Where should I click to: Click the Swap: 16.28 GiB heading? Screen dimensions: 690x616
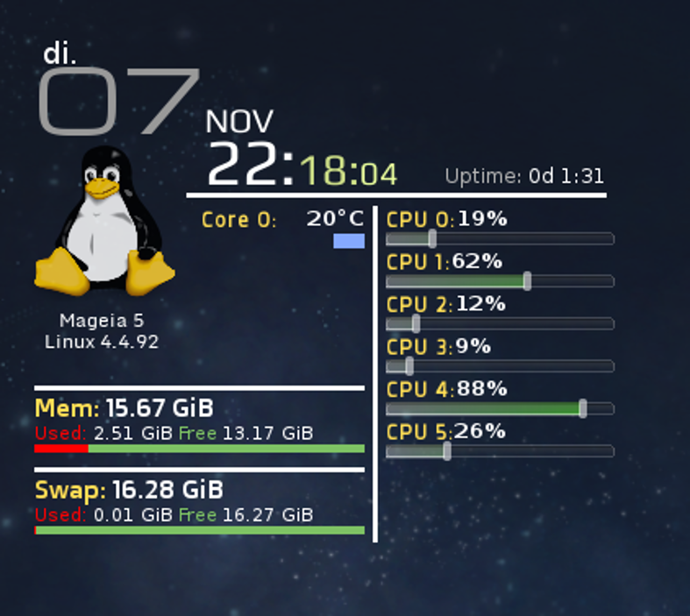pos(129,490)
